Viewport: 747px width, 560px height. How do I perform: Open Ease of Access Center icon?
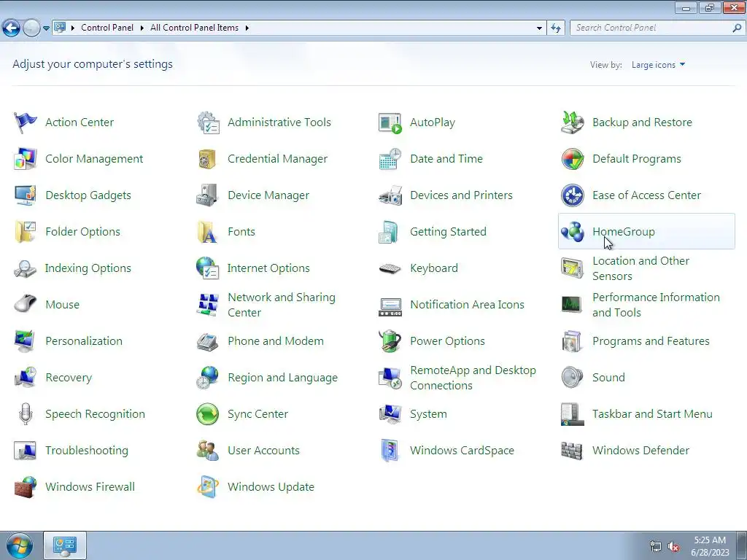572,195
